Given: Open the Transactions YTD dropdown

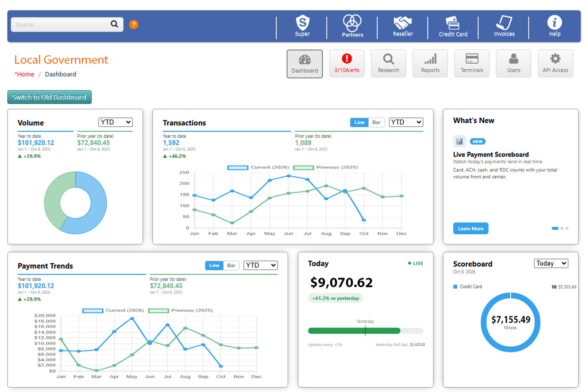Looking at the screenshot, I should coord(406,122).
